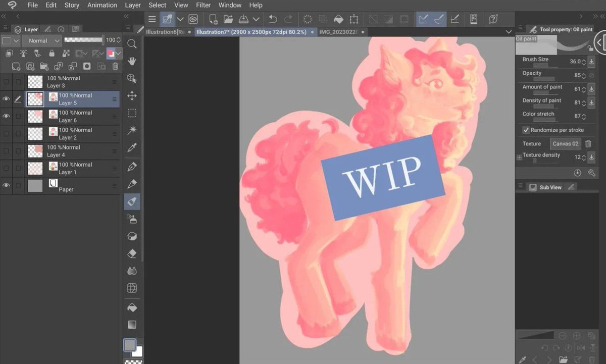Viewport: 606px width, 364px height.
Task: Click the Undo arrow in command bar
Action: tap(273, 19)
